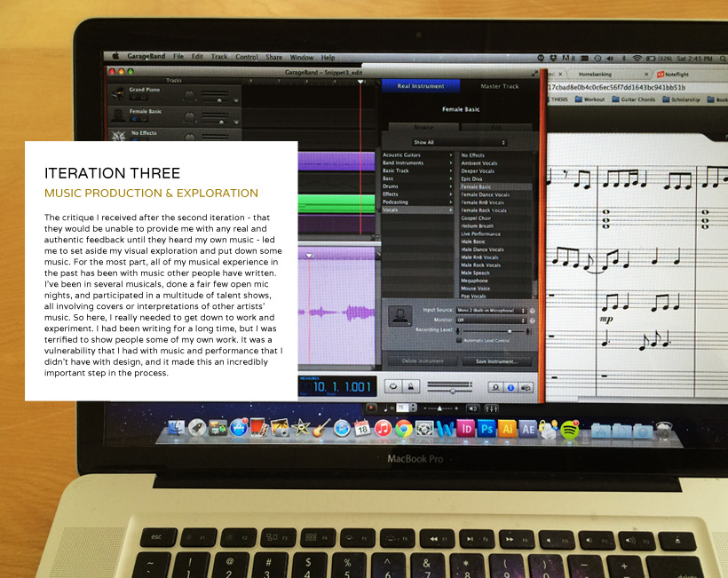The height and width of the screenshot is (578, 728).
Task: Open Google Chrome from the dock
Action: tap(403, 429)
